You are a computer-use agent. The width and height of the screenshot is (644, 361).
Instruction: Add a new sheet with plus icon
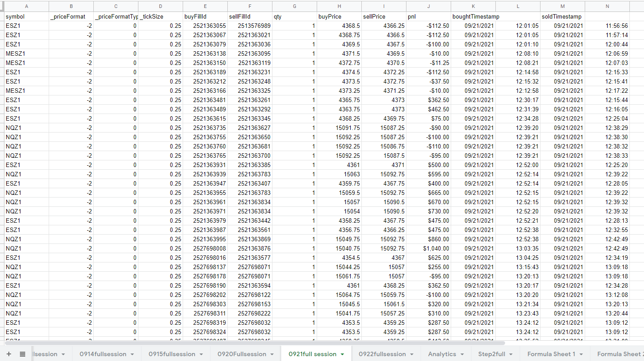(9, 354)
